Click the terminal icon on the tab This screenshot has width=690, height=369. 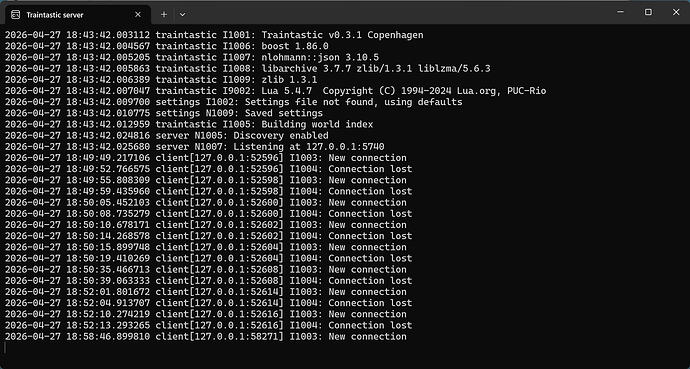coord(15,15)
